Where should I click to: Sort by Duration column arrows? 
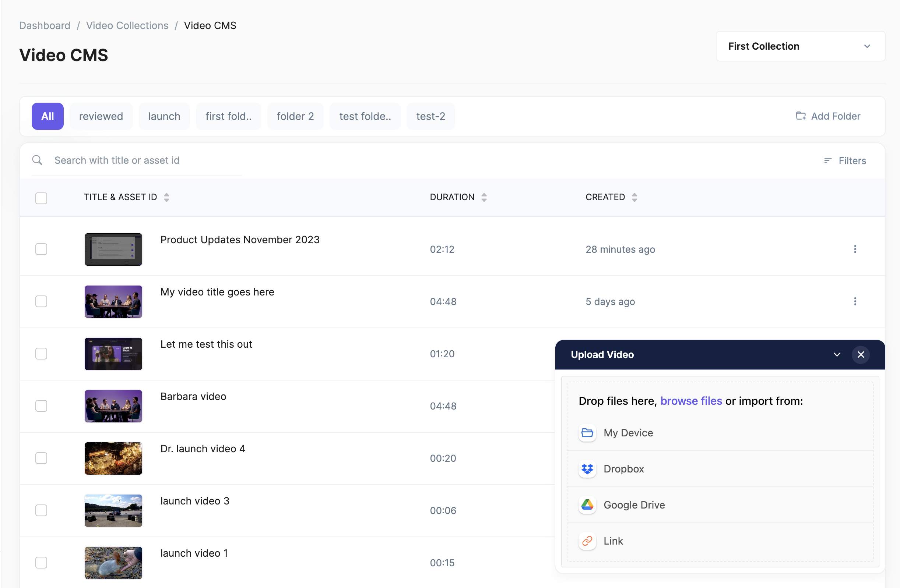484,197
